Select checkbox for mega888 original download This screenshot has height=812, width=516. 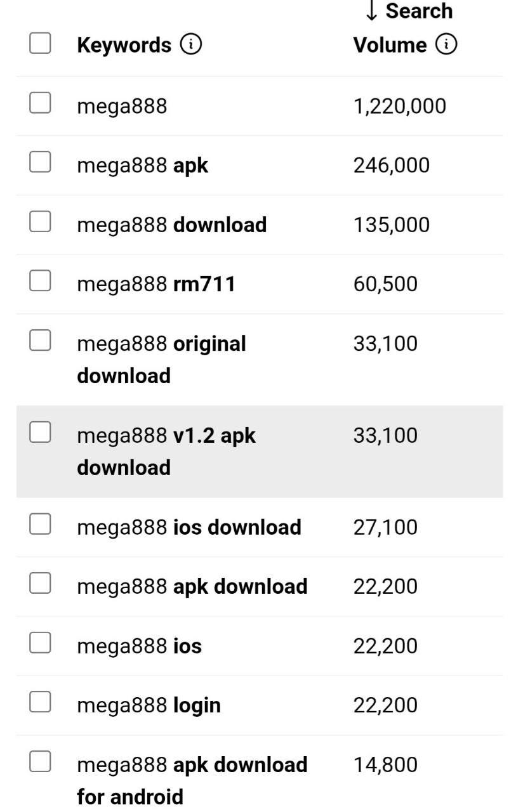click(40, 341)
